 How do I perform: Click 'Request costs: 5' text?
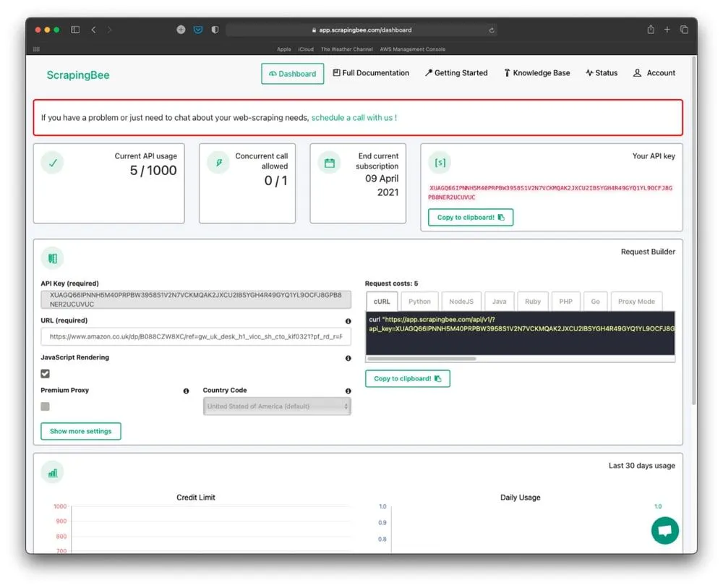pyautogui.click(x=391, y=284)
